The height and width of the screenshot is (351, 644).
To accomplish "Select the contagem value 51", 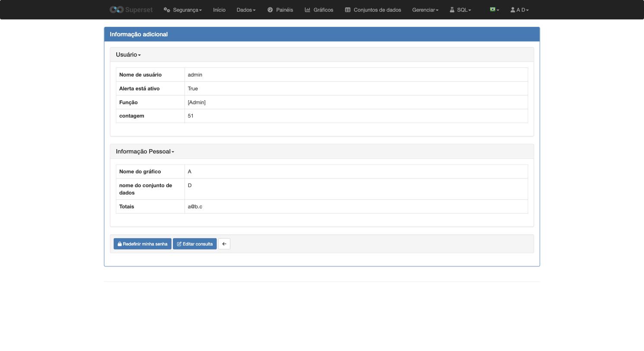I will pos(191,116).
